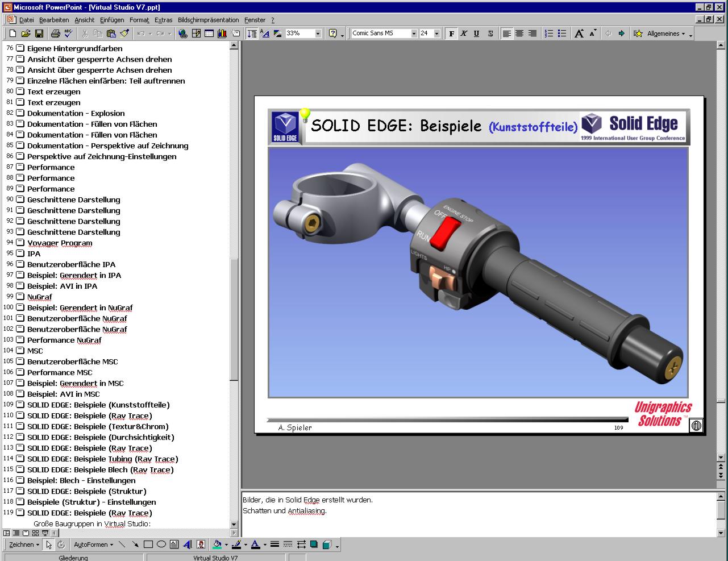
Task: Toggle text Shadow formatting (S button)
Action: (x=490, y=34)
